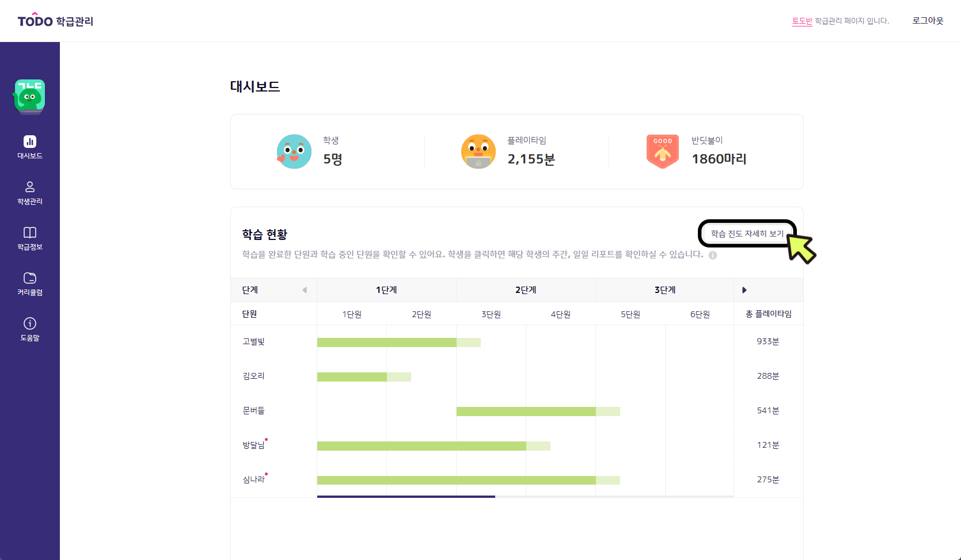Click 고별빛's progress bar

399,342
